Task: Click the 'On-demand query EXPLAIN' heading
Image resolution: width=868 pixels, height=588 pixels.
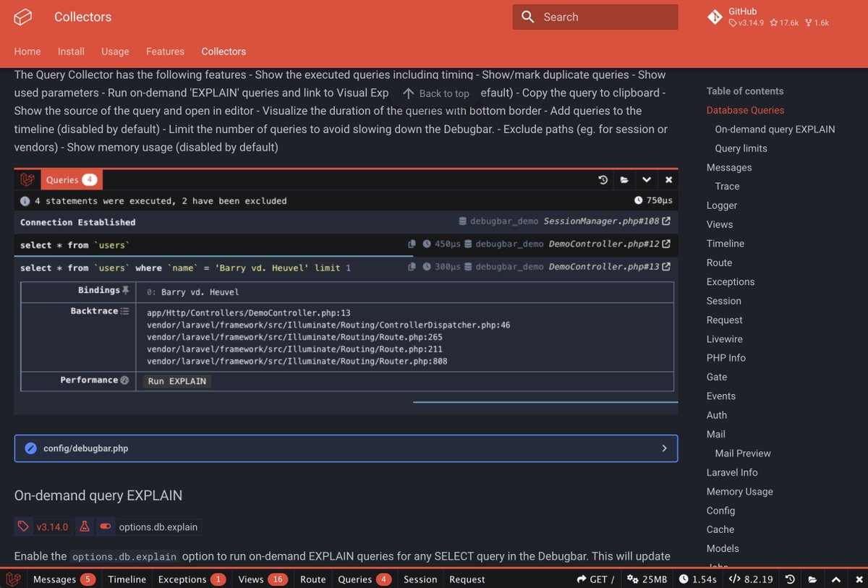Action: (98, 495)
